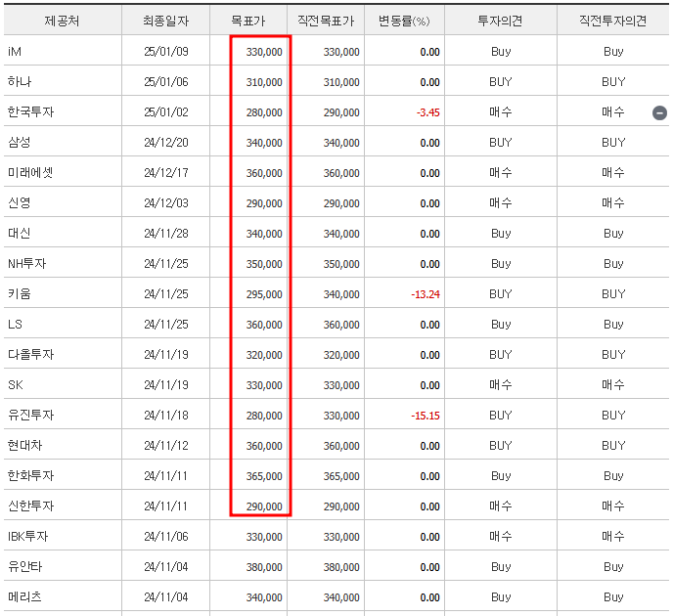
Task: Click the date 24/11/12
Action: pyautogui.click(x=166, y=445)
